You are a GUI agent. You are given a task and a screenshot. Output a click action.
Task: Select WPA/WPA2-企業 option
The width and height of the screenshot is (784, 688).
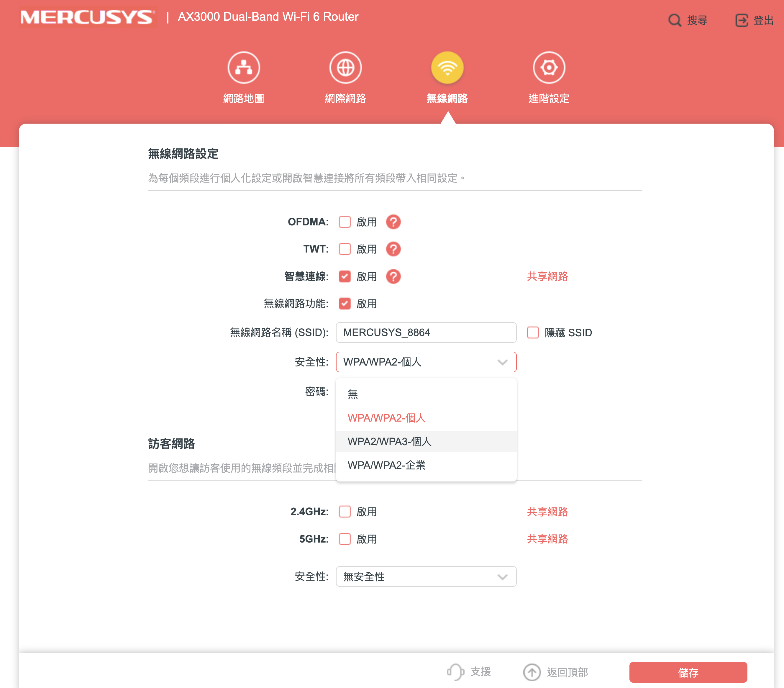point(387,465)
